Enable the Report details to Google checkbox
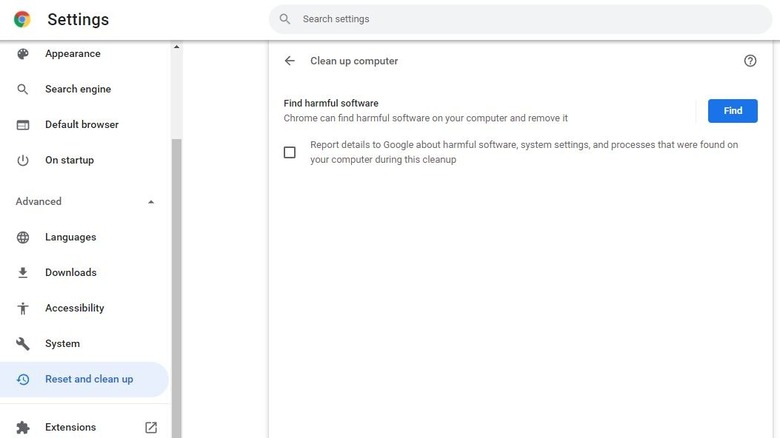 tap(290, 152)
